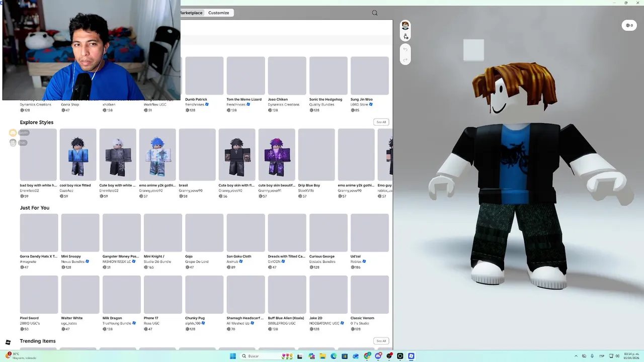Select the 'Dumb Patrick' item title
Screen dimensions: 644x362
(x=196, y=100)
